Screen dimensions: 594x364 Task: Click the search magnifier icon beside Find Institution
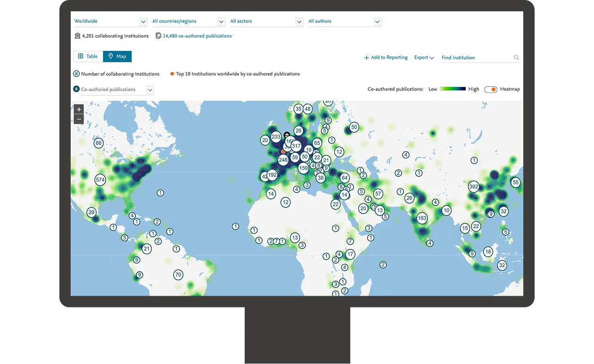click(x=516, y=57)
